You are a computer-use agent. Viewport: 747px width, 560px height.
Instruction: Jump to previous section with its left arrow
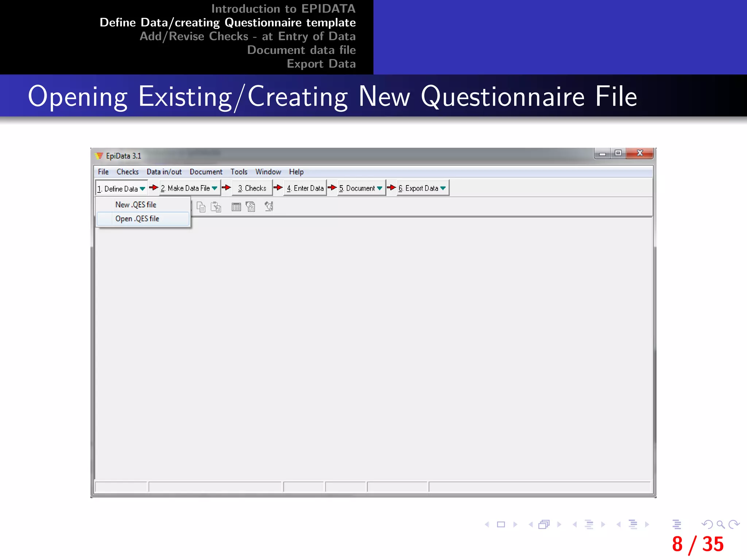pos(619,524)
